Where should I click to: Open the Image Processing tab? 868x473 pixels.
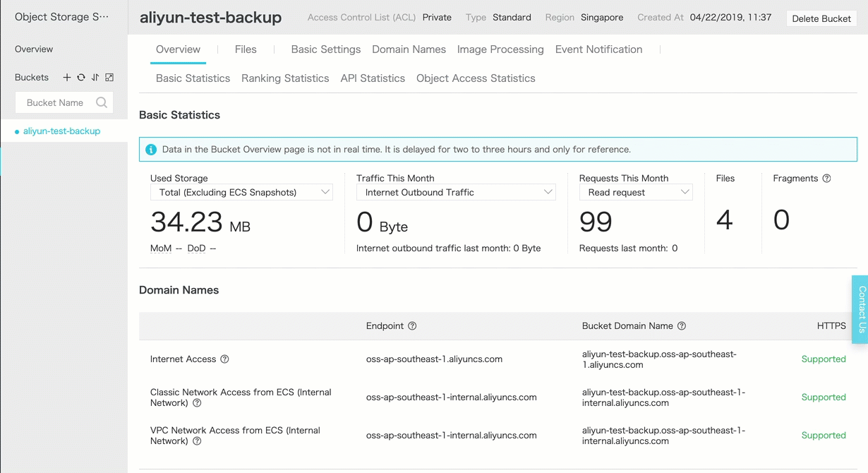(x=500, y=49)
